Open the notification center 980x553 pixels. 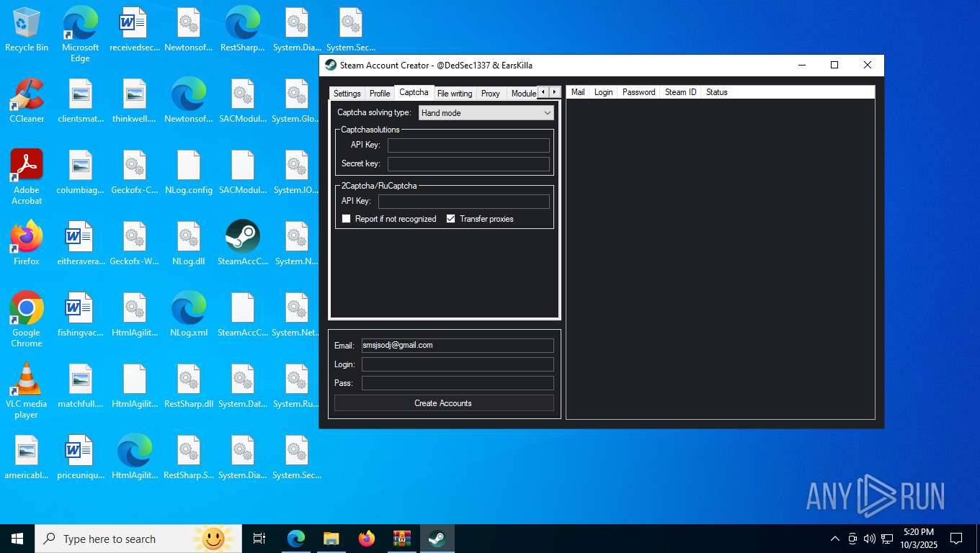point(956,539)
